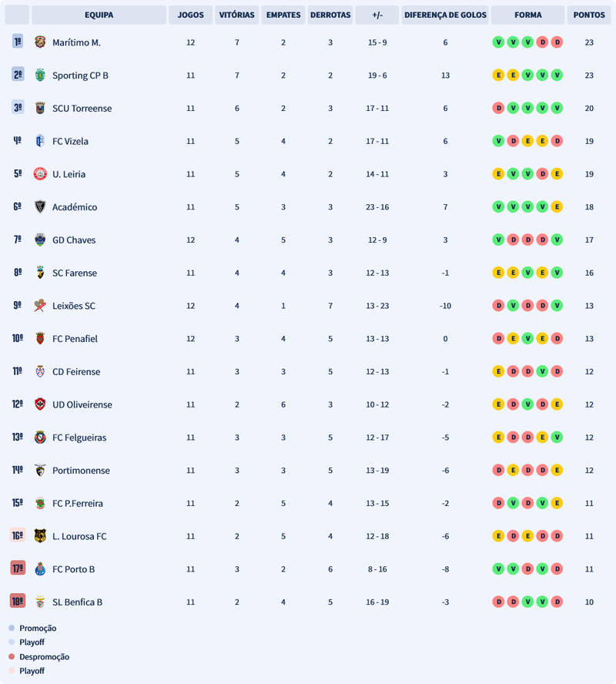Screen dimensions: 616x684
Task: Click the Vitórias column header
Action: [236, 15]
